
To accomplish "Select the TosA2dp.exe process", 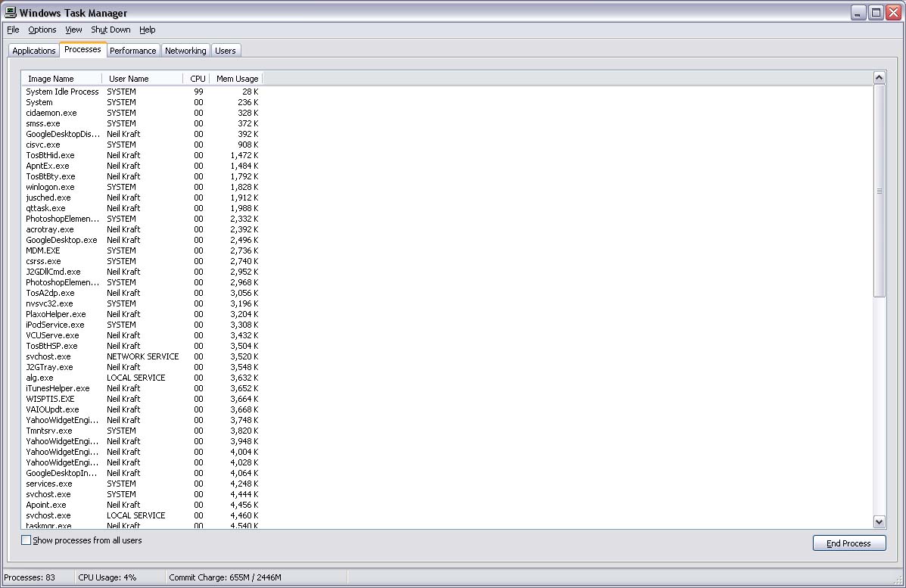I will coord(142,293).
